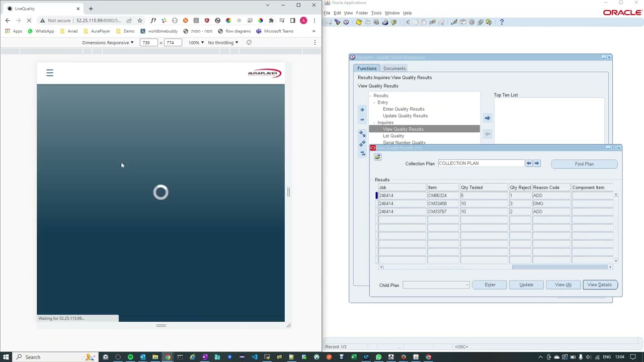Click the Window Help question mark icon
Viewport: 644px width, 362px height.
[x=502, y=22]
